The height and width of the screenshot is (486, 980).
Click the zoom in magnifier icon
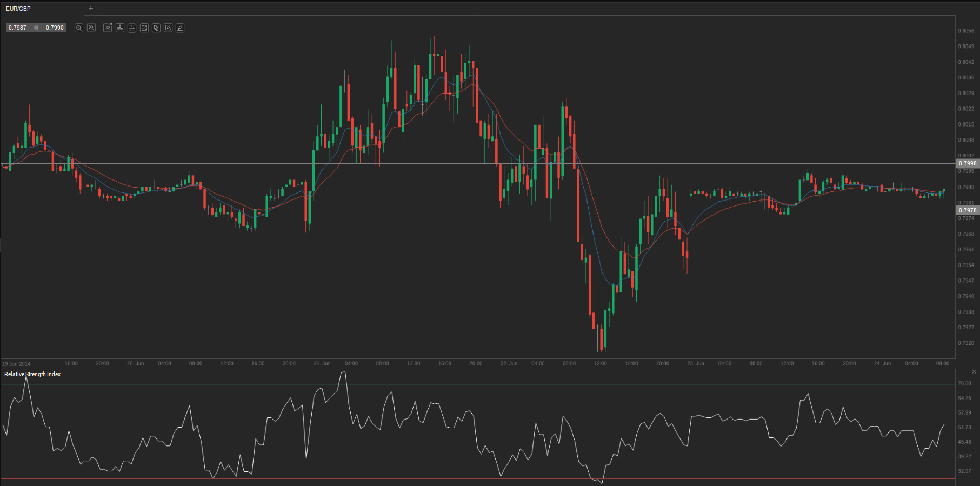click(x=91, y=28)
